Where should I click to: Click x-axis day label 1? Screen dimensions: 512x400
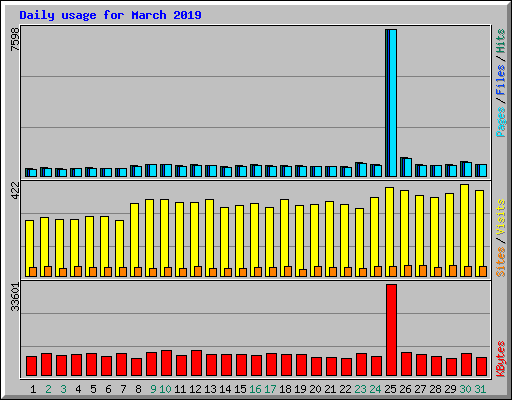tap(33, 389)
